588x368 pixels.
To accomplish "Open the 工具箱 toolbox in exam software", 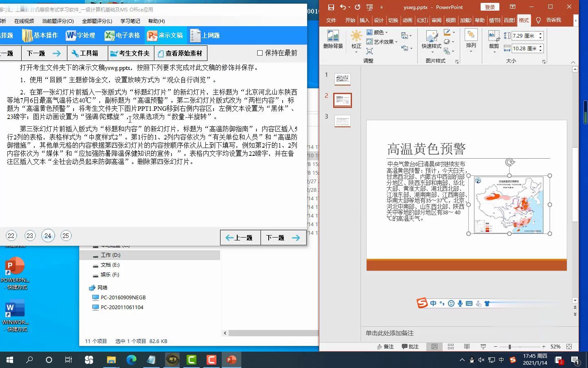I will [x=87, y=53].
